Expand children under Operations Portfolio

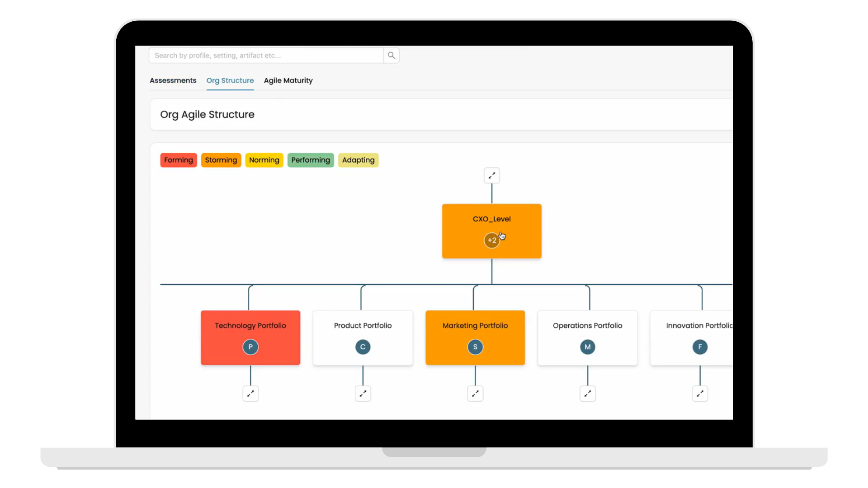(587, 394)
